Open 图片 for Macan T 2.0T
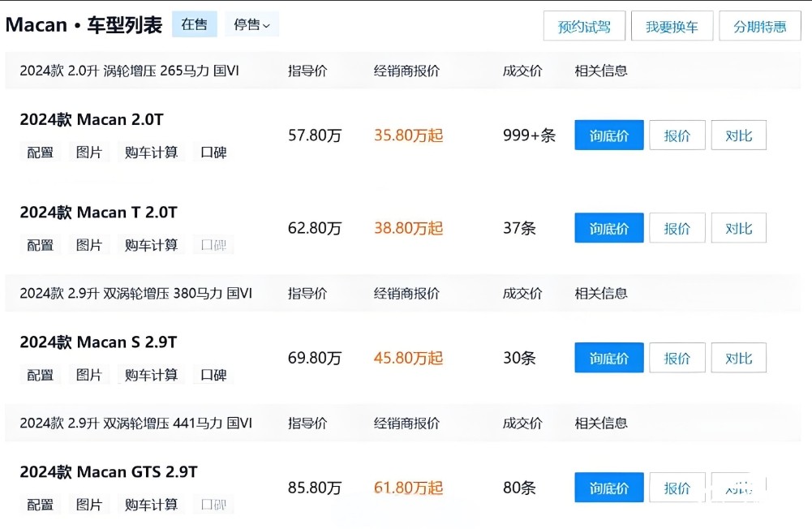The width and height of the screenshot is (812, 529). point(89,245)
